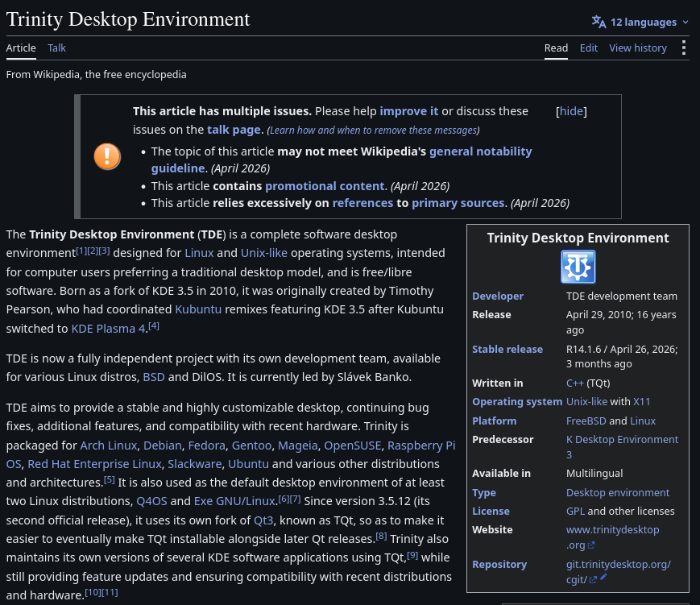The image size is (700, 605).
Task: Switch to the Talk tab
Action: coord(56,48)
